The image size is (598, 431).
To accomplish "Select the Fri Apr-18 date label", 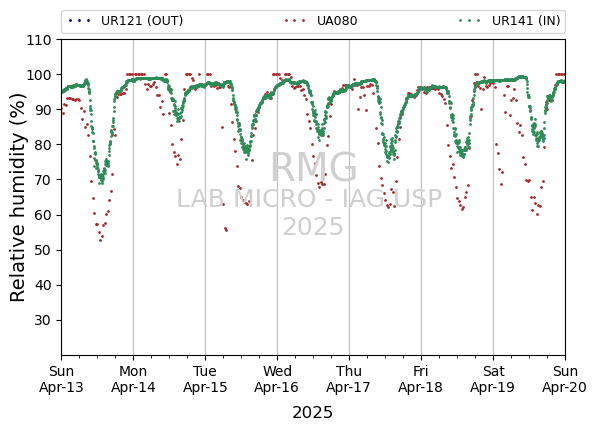I will pyautogui.click(x=421, y=379).
